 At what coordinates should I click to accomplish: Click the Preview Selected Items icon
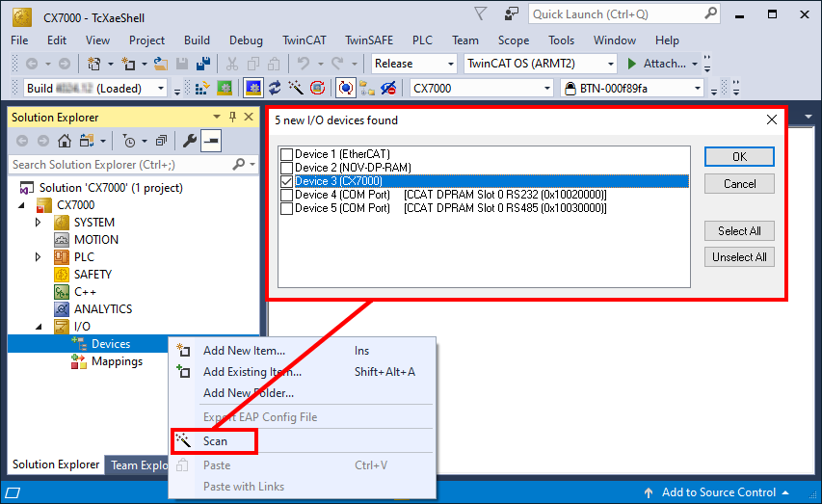tap(211, 141)
